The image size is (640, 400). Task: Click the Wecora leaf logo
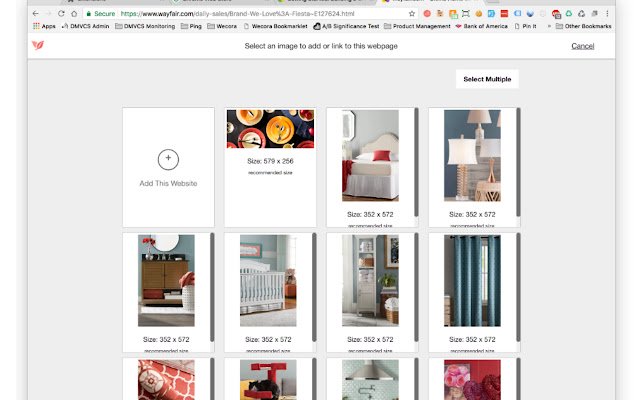38,45
